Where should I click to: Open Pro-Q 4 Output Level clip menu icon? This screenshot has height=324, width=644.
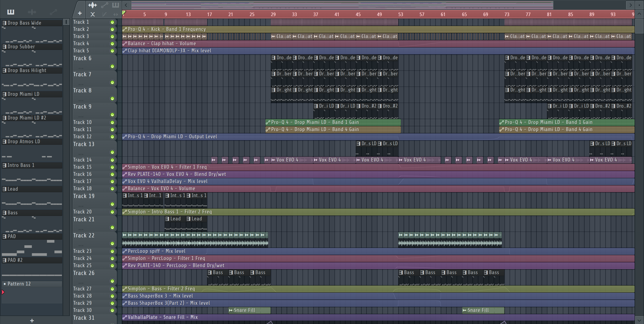(x=125, y=137)
